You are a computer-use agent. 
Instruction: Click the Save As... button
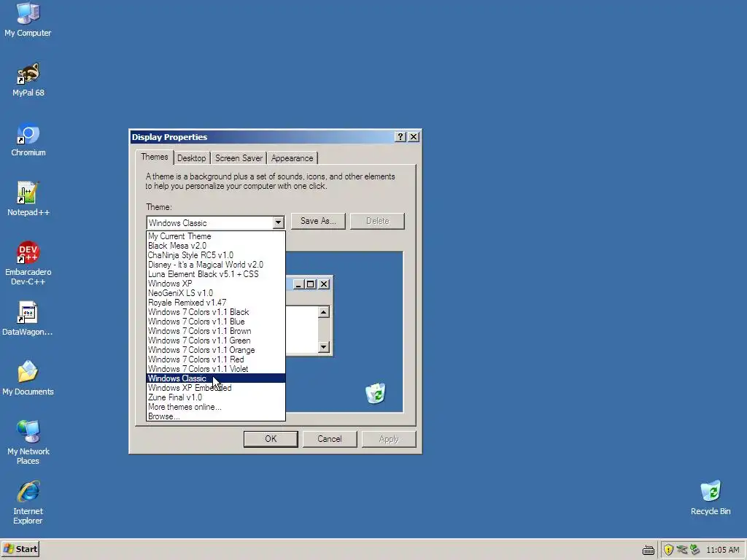[318, 221]
